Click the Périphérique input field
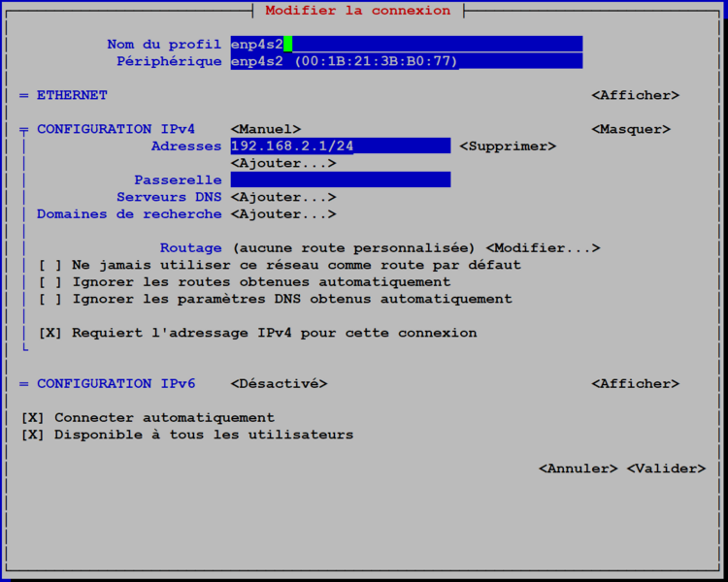The width and height of the screenshot is (728, 582). (x=407, y=61)
